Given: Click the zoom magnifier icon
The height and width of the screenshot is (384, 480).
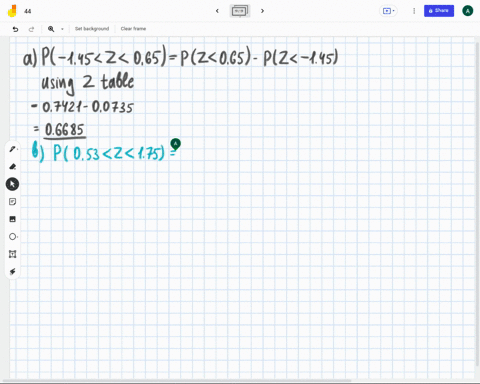Looking at the screenshot, I should click(51, 29).
